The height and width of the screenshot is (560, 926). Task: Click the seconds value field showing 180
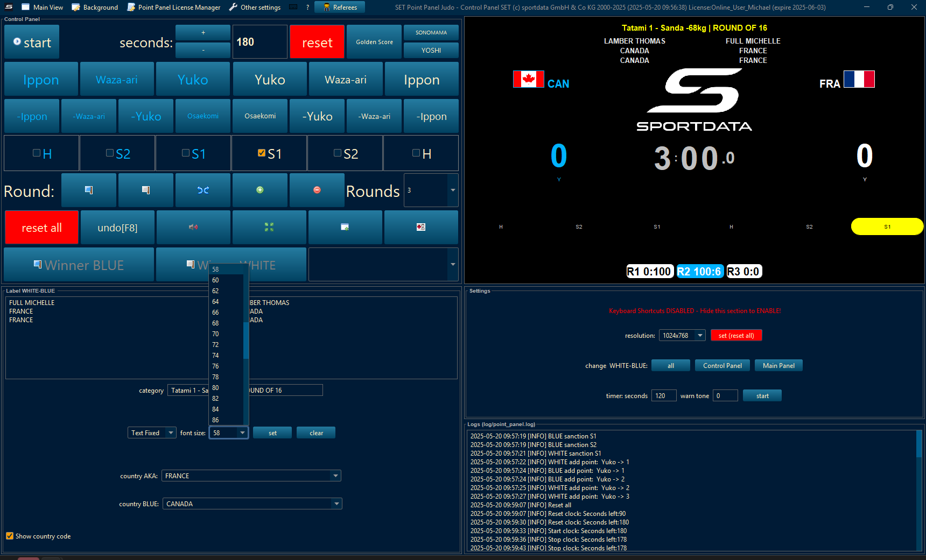(x=260, y=42)
